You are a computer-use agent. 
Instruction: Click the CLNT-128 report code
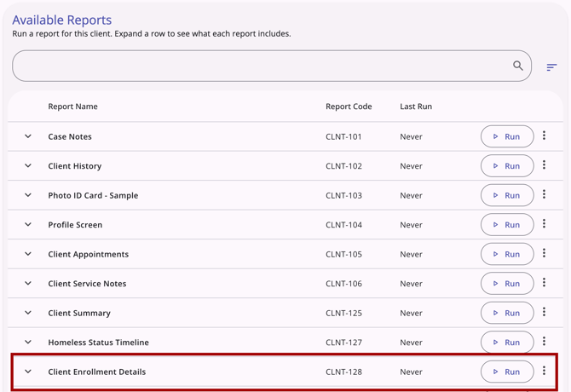coord(343,372)
